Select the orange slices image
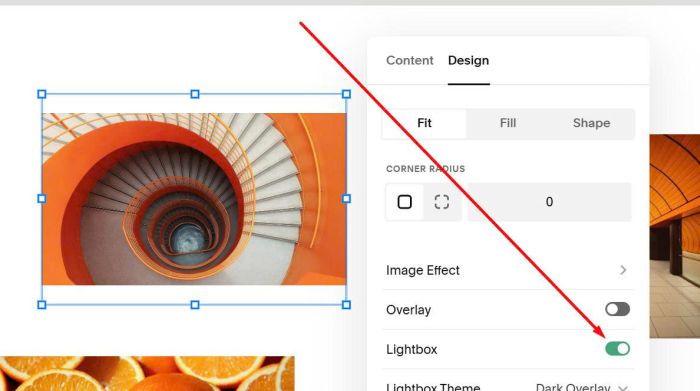The height and width of the screenshot is (391, 700). 147,374
